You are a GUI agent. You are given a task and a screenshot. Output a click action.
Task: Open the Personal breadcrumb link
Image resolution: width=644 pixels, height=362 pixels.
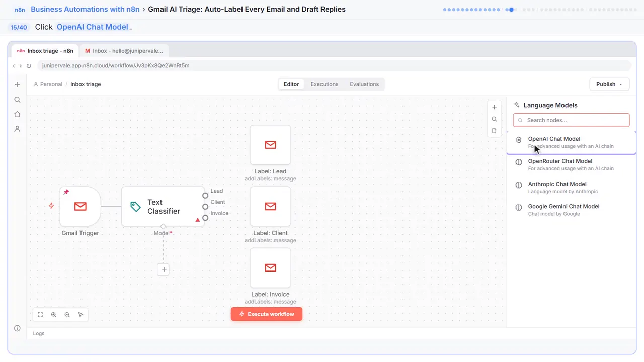pyautogui.click(x=48, y=84)
